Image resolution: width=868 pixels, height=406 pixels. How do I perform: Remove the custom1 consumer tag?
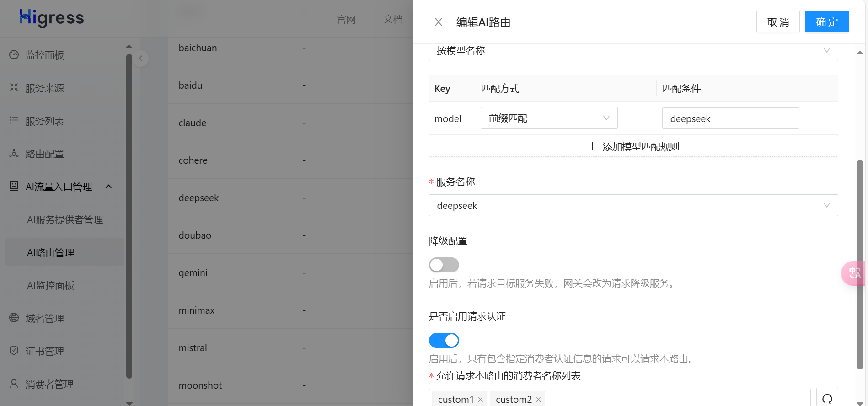pyautogui.click(x=480, y=400)
